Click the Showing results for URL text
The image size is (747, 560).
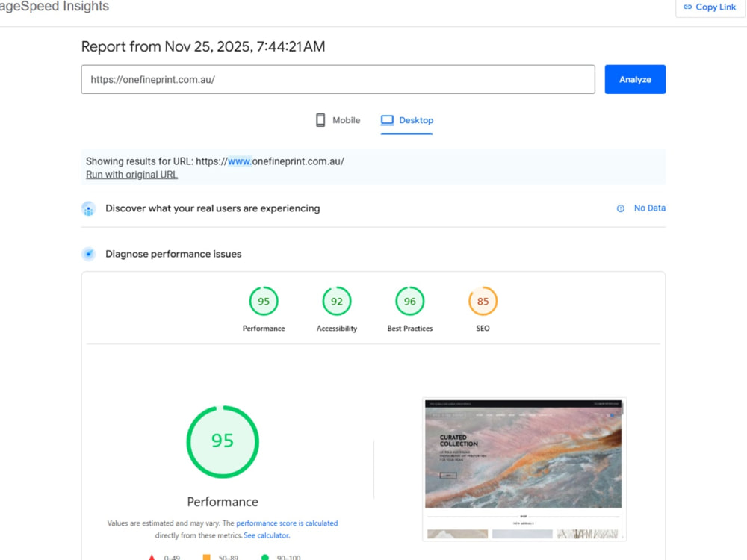coord(215,161)
